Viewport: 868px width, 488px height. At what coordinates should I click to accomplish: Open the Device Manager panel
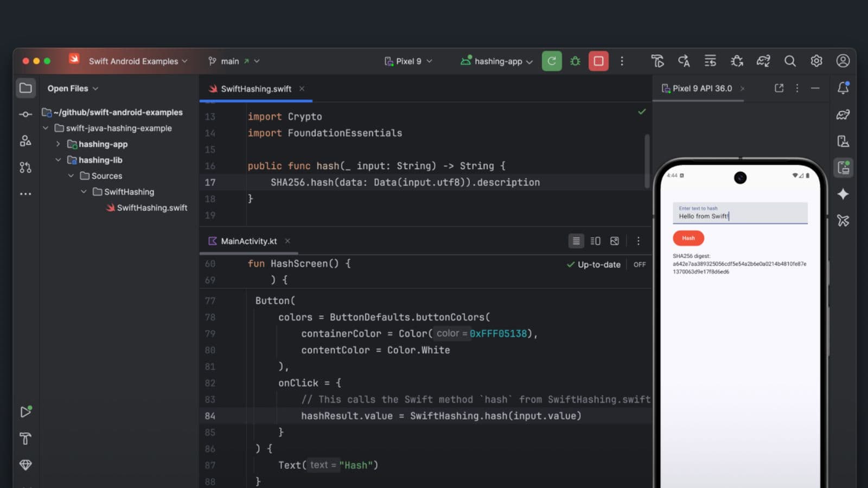843,140
